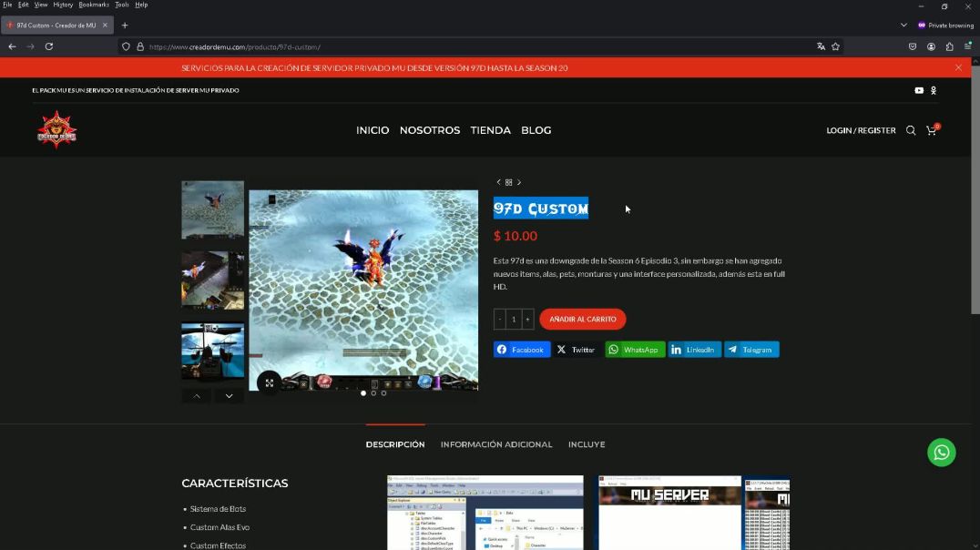Dismiss the red promotional banner
The height and width of the screenshot is (550, 980).
click(958, 67)
